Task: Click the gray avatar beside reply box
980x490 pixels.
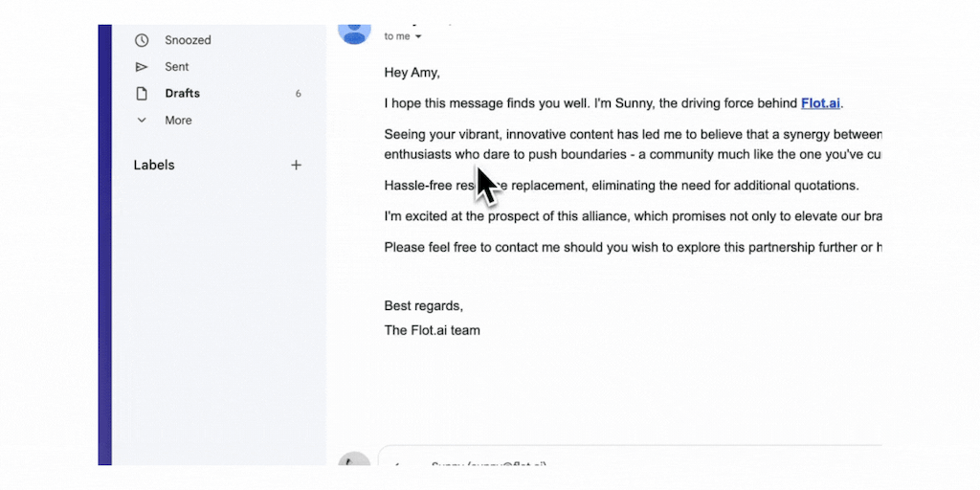Action: (355, 463)
